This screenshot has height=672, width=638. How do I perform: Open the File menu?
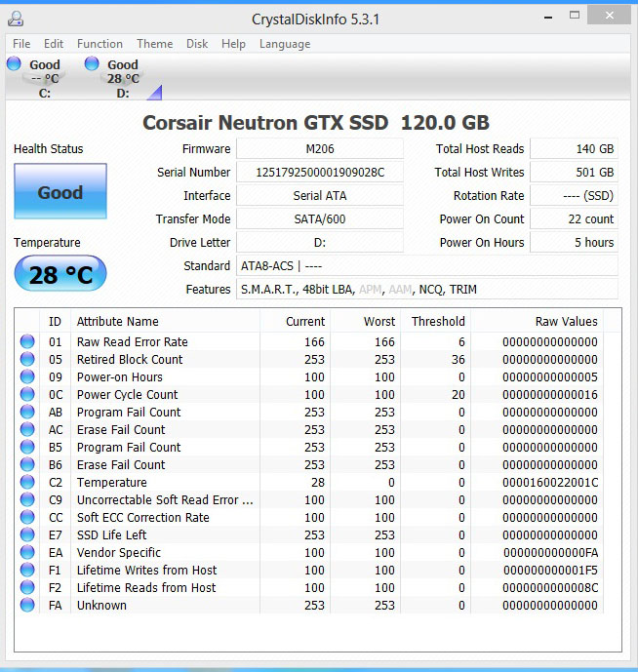pyautogui.click(x=21, y=44)
